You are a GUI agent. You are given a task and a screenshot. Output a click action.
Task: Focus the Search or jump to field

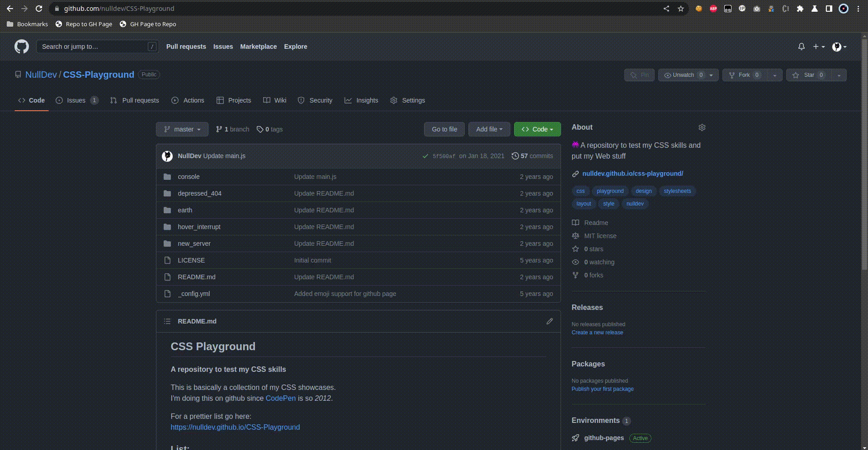point(93,47)
